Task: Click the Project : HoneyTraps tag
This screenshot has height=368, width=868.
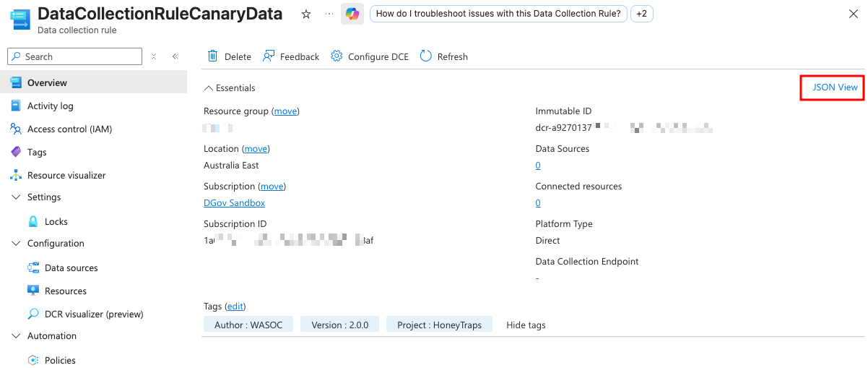Action: [439, 325]
